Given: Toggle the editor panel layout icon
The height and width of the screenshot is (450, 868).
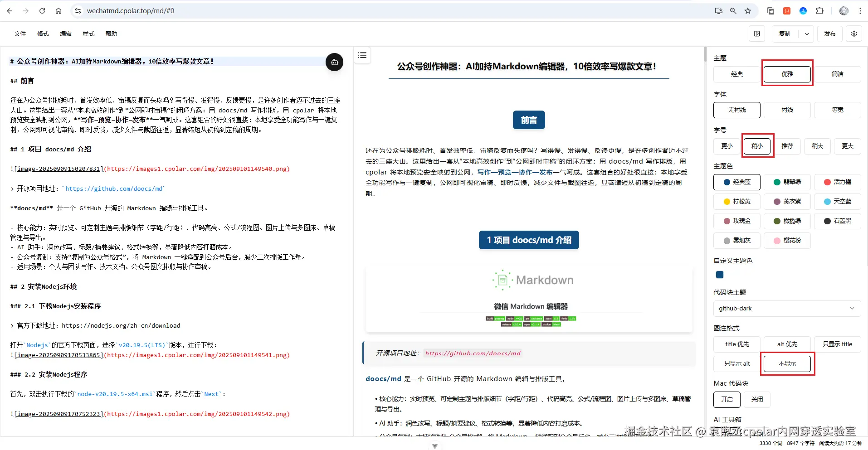Looking at the screenshot, I should pos(757,34).
